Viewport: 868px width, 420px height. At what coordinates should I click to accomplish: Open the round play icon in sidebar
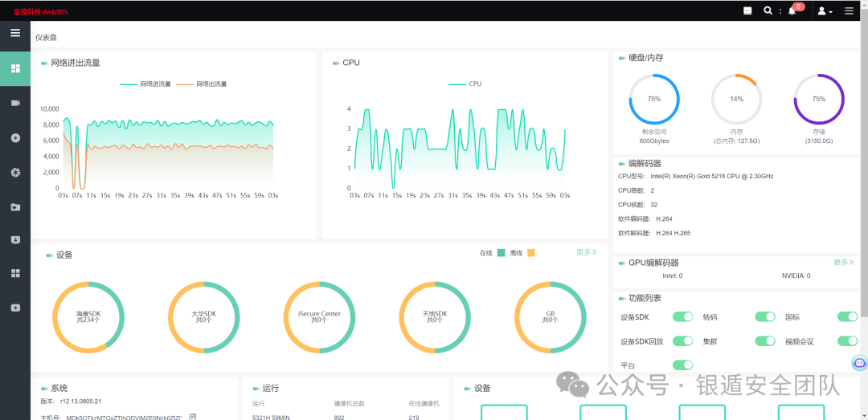point(15,138)
